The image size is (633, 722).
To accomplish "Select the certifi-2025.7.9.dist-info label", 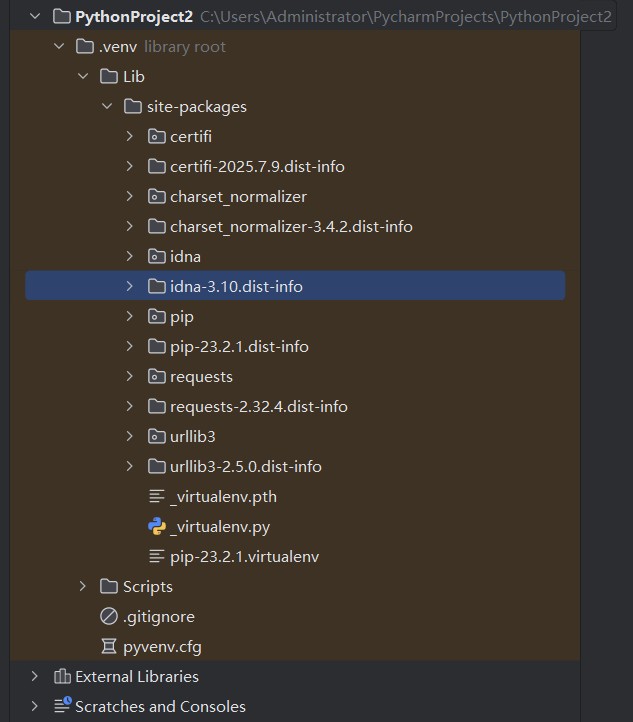I will [x=257, y=166].
